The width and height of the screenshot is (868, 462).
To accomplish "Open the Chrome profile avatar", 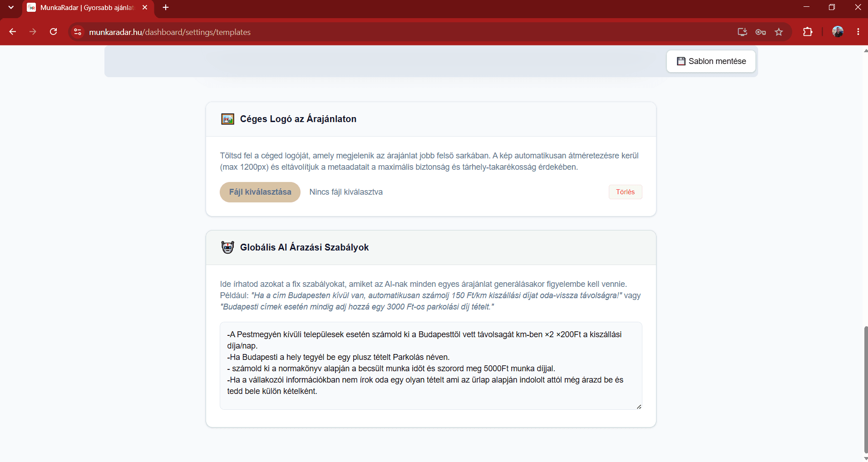I will tap(838, 32).
